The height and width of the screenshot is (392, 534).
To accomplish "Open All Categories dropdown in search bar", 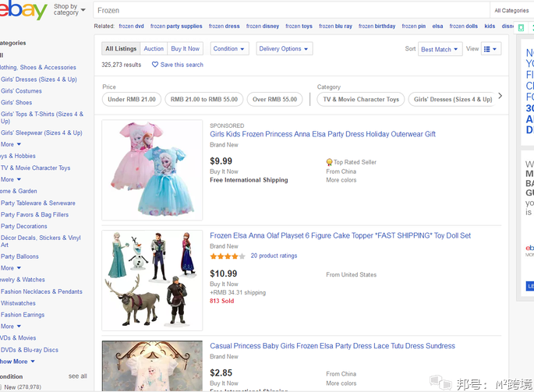I will 512,11.
